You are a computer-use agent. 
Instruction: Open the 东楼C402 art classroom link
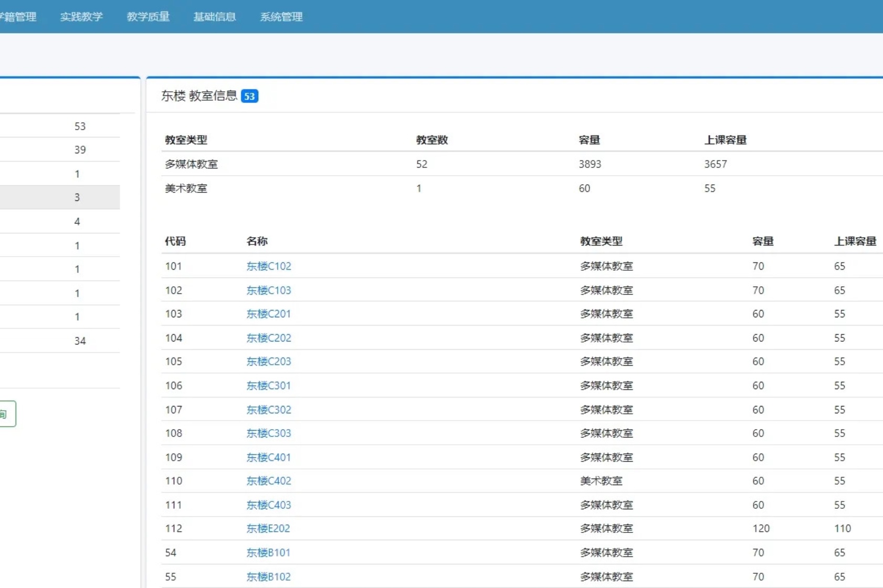point(269,480)
